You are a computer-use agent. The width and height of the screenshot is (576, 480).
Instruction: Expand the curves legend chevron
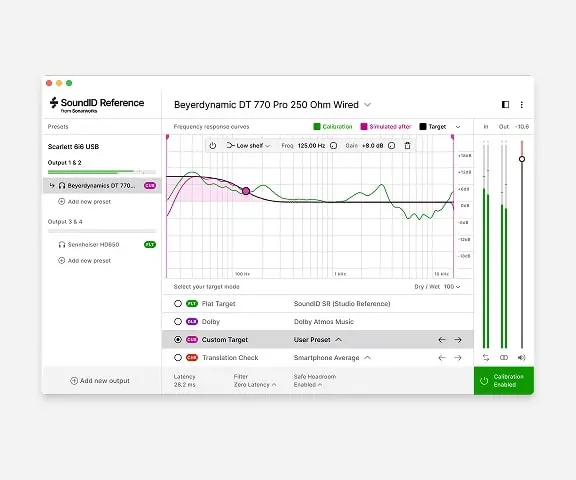tap(458, 127)
